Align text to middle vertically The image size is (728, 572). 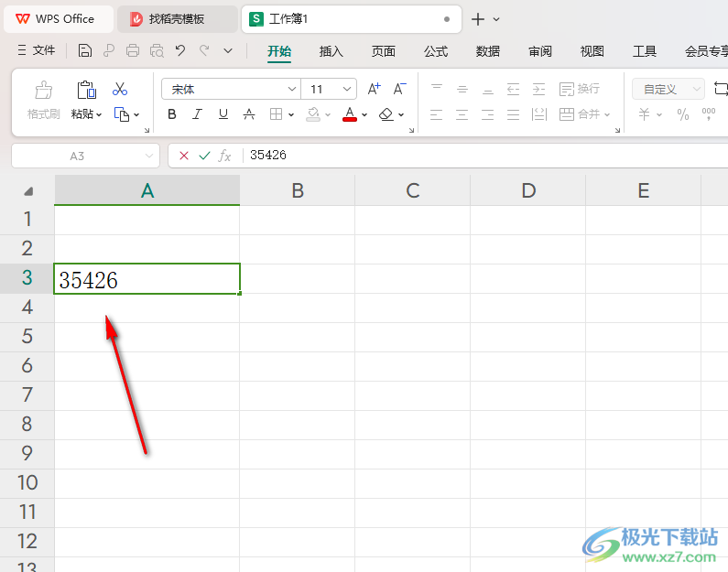[x=462, y=89]
